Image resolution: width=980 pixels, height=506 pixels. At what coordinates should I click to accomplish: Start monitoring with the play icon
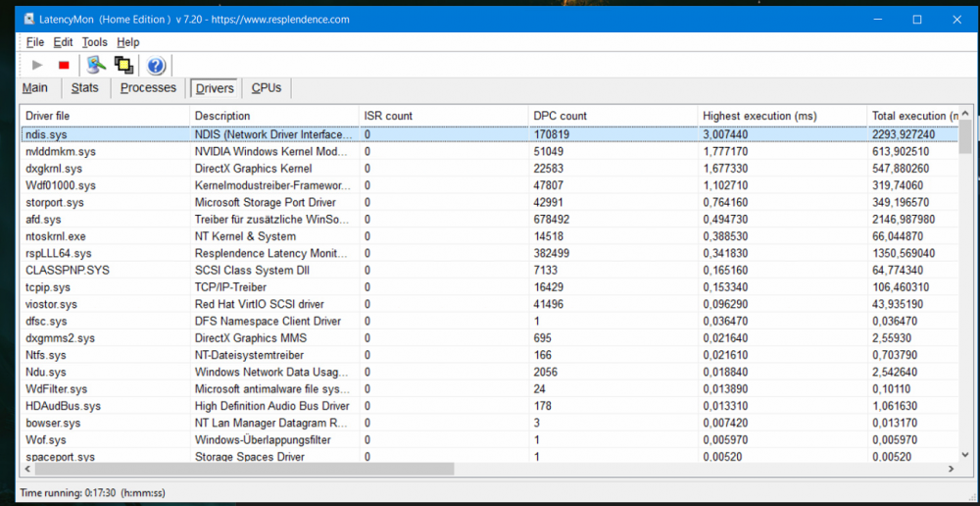(x=37, y=65)
